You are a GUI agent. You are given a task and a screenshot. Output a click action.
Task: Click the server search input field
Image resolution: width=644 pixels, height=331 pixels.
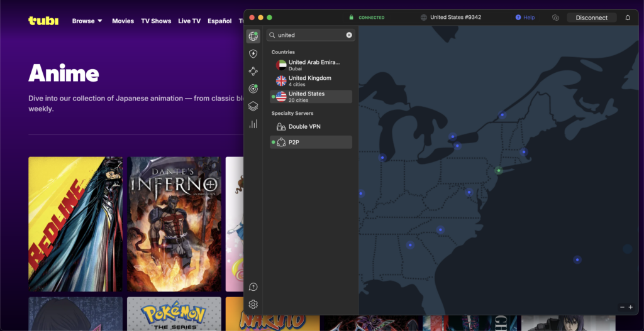click(311, 35)
